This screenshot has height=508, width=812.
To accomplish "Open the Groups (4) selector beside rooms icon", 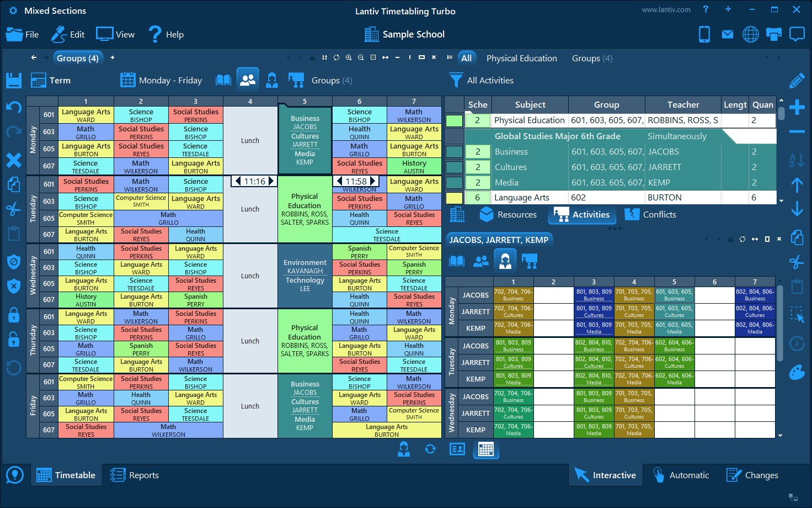I will 332,81.
